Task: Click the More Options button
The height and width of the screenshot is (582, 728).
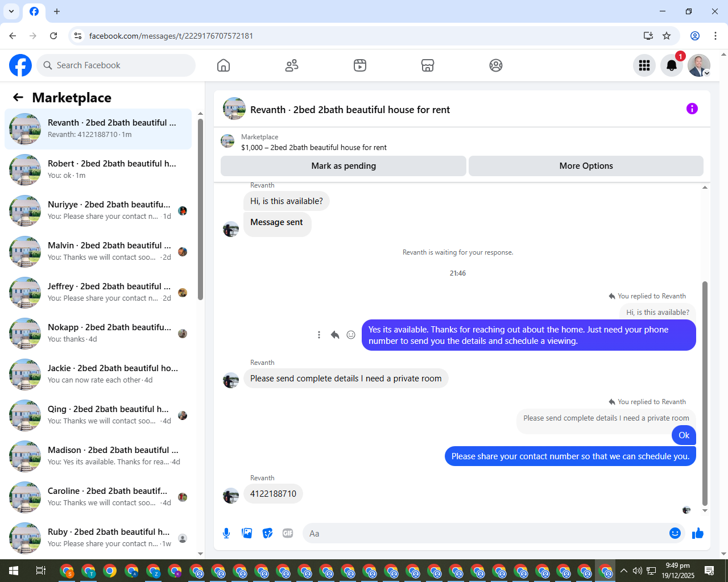Action: pyautogui.click(x=586, y=166)
